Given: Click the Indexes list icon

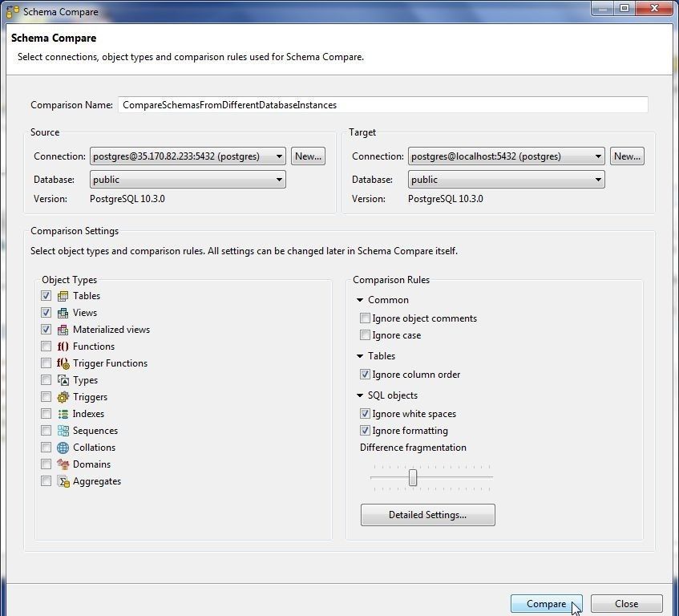Looking at the screenshot, I should 63,414.
